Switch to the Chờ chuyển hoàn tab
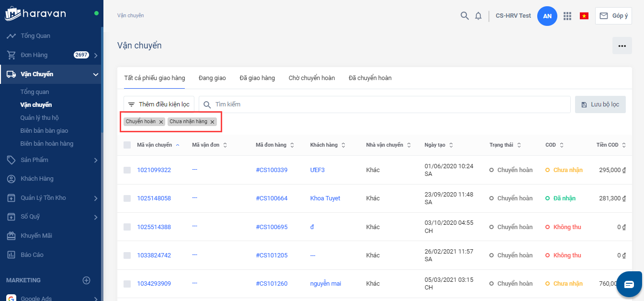 click(x=312, y=78)
